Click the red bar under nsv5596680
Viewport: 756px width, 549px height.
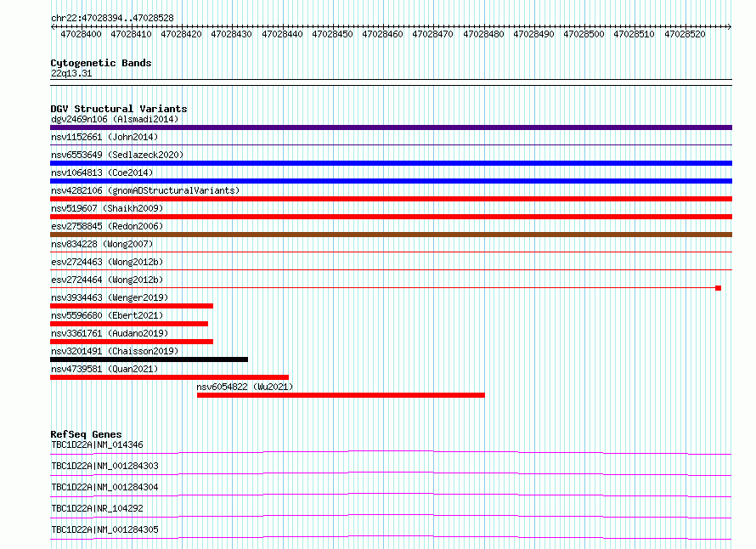(129, 324)
